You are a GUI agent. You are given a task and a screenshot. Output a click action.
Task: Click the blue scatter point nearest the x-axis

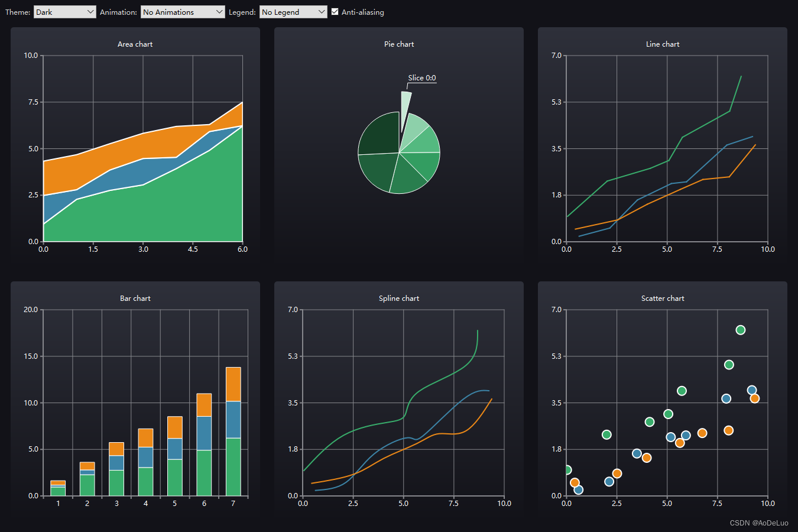579,490
